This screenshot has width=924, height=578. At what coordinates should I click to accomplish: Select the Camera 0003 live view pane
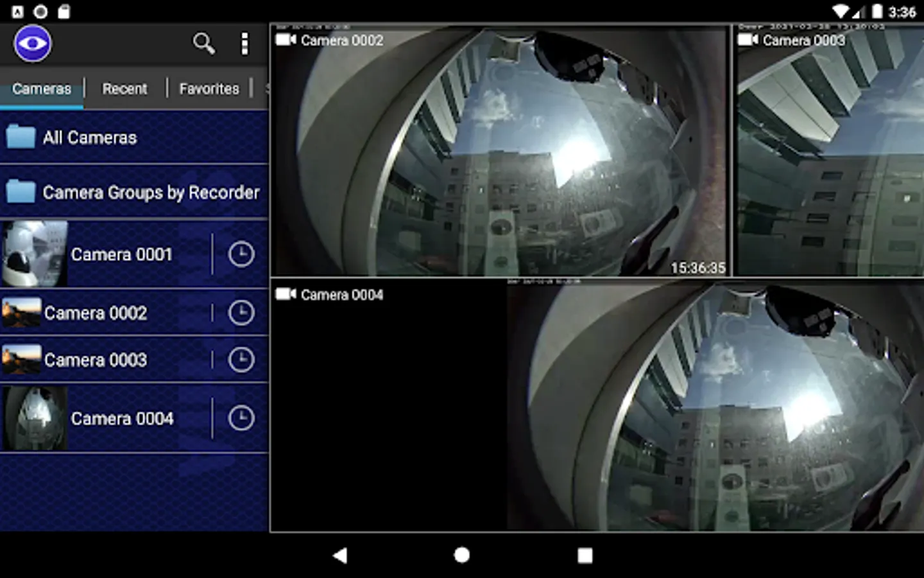[829, 151]
